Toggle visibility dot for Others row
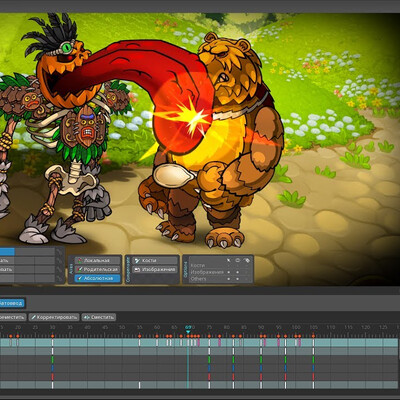The image size is (400, 400). pos(237,279)
